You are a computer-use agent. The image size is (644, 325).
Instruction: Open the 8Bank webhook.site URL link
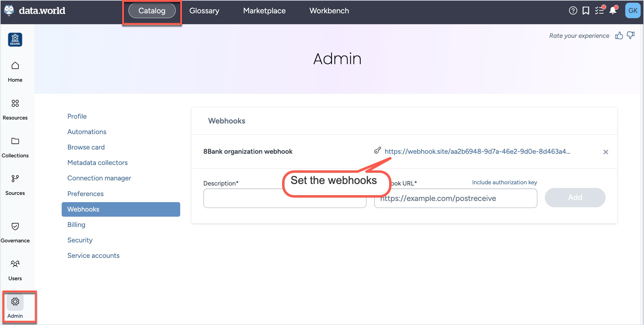tap(477, 151)
